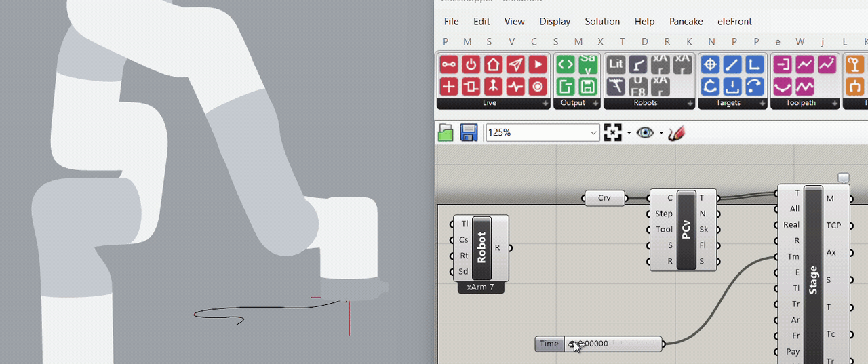Click the Zoom Extents icon in canvas toolbar

pyautogui.click(x=613, y=133)
